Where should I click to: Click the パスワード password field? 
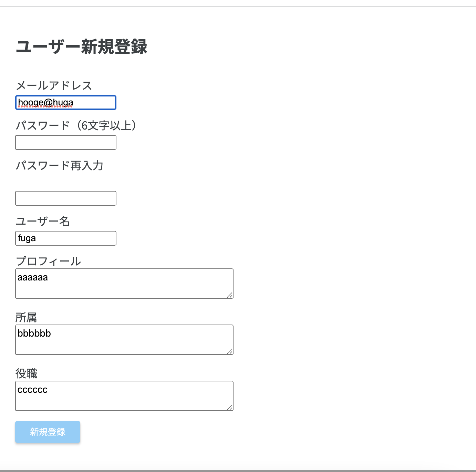(65, 142)
